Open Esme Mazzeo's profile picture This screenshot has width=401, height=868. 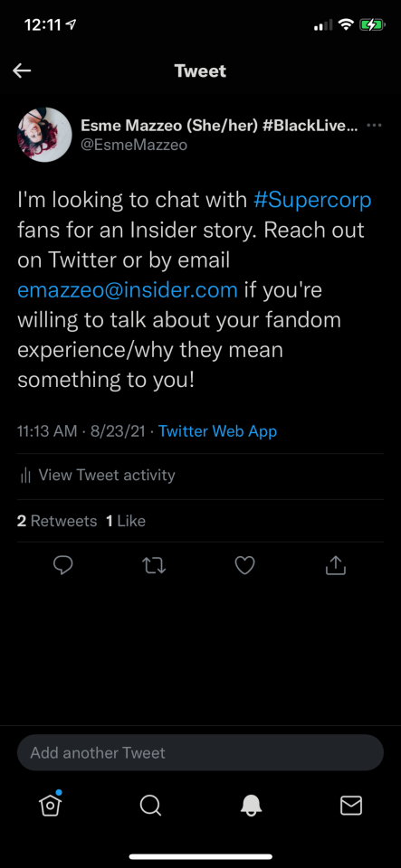(x=45, y=135)
